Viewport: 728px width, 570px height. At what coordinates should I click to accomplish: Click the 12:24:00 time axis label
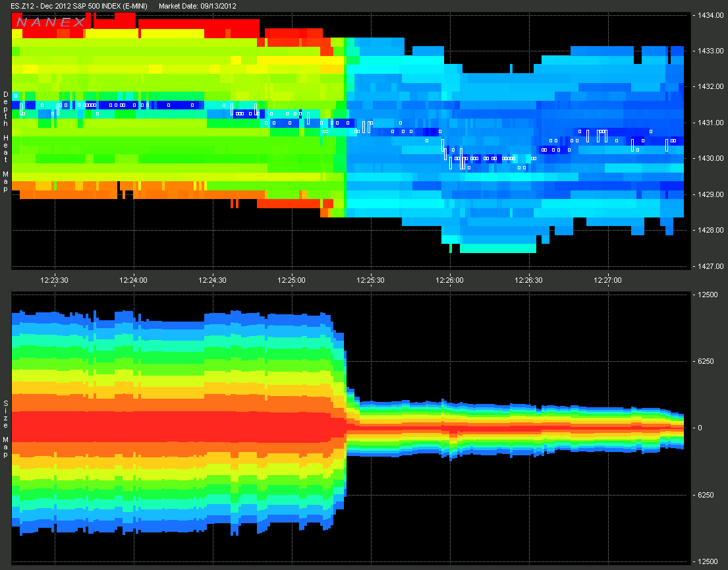[133, 280]
